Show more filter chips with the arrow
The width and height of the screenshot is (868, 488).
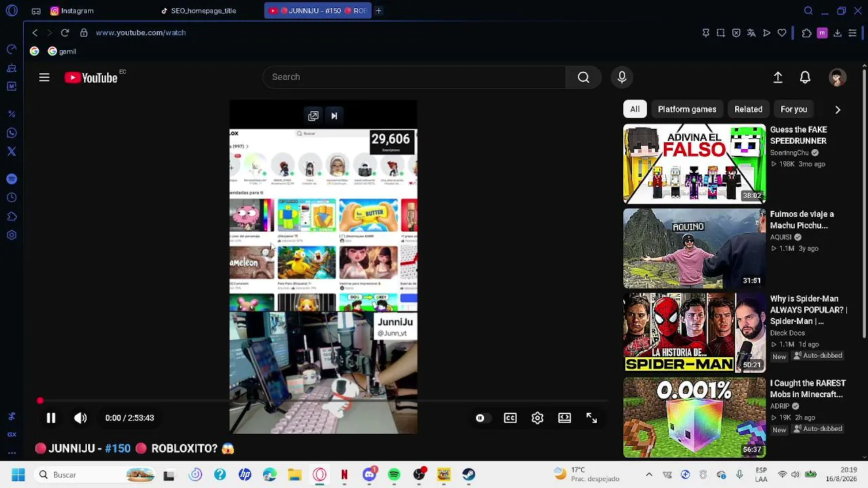(x=837, y=109)
